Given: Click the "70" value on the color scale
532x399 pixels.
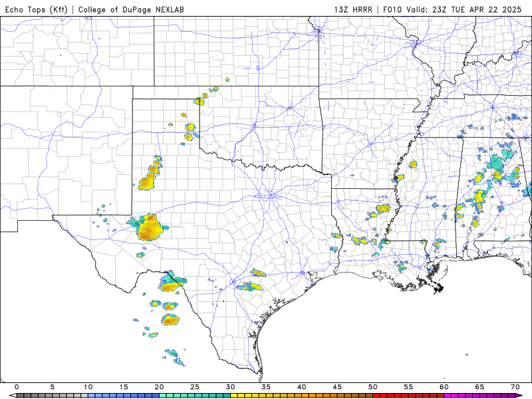Looking at the screenshot, I should pyautogui.click(x=515, y=387).
